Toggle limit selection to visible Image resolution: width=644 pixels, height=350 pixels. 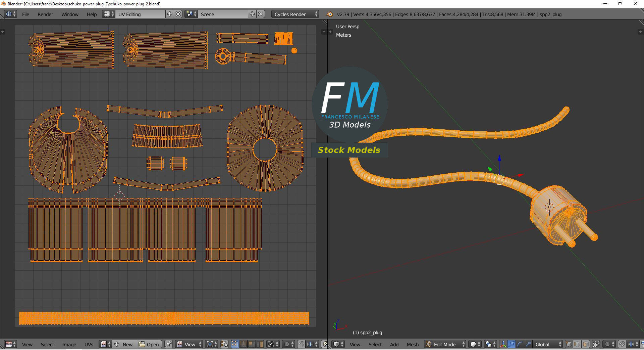596,344
